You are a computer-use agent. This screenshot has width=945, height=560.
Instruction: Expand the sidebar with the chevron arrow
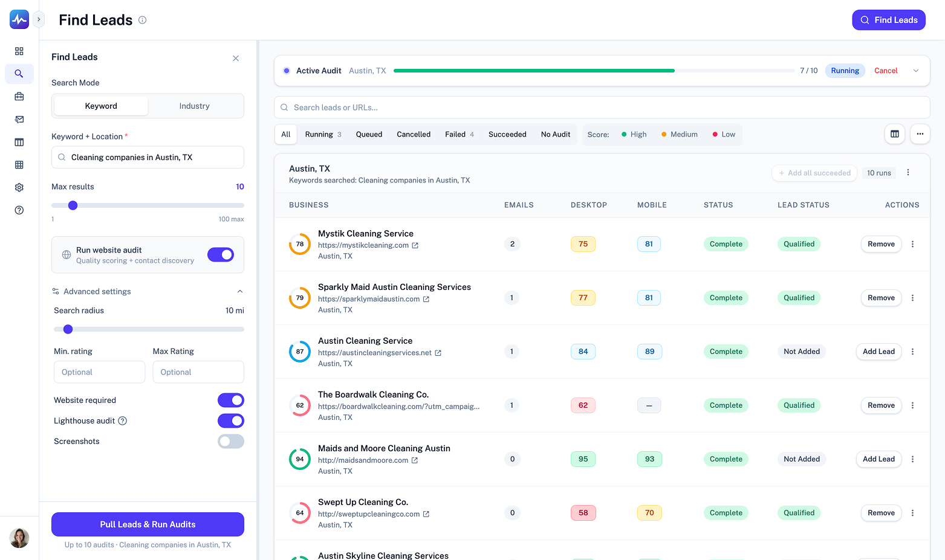39,19
